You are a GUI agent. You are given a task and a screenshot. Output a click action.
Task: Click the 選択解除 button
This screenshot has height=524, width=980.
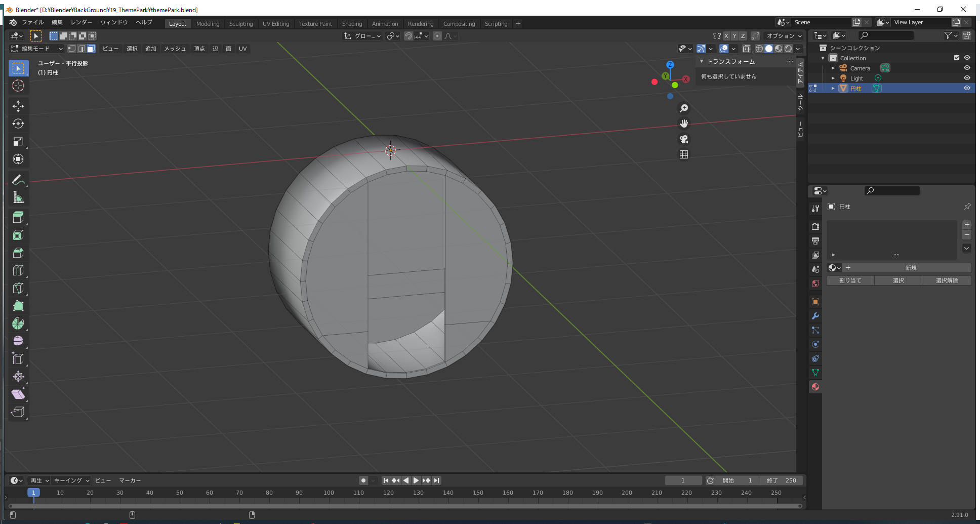coord(947,280)
